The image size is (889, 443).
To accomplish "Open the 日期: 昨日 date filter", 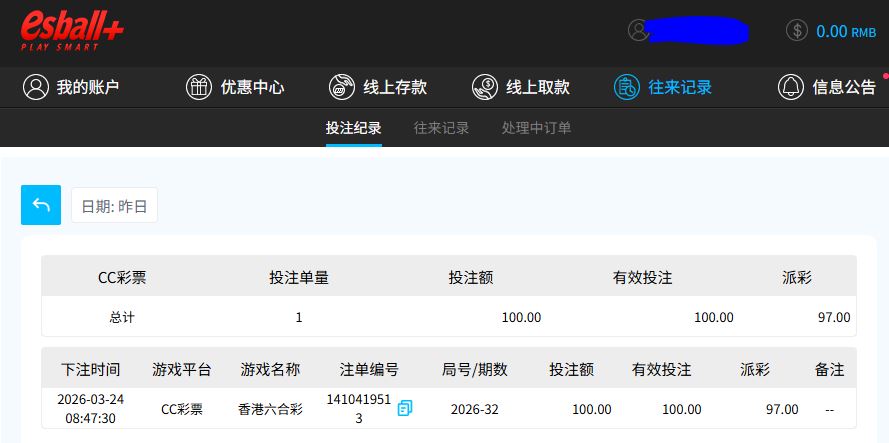I will pos(114,206).
